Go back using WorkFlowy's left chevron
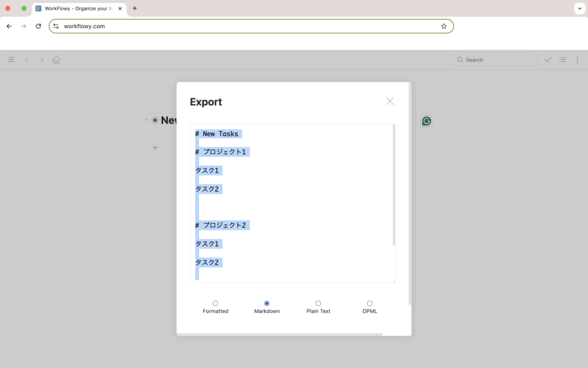 26,60
